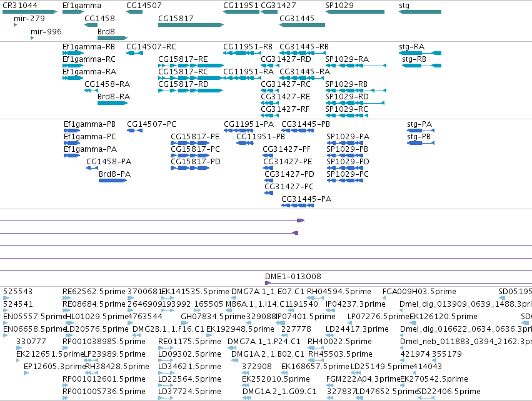Viewport: 532px width, 401px height.
Task: Select protein Ef1gamma-PB label
Action: coord(89,124)
